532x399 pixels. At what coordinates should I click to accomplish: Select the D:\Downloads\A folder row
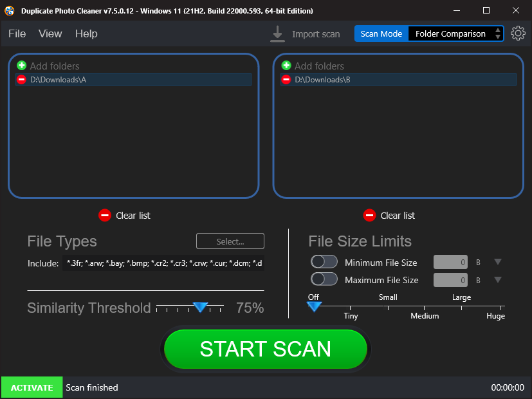point(133,79)
